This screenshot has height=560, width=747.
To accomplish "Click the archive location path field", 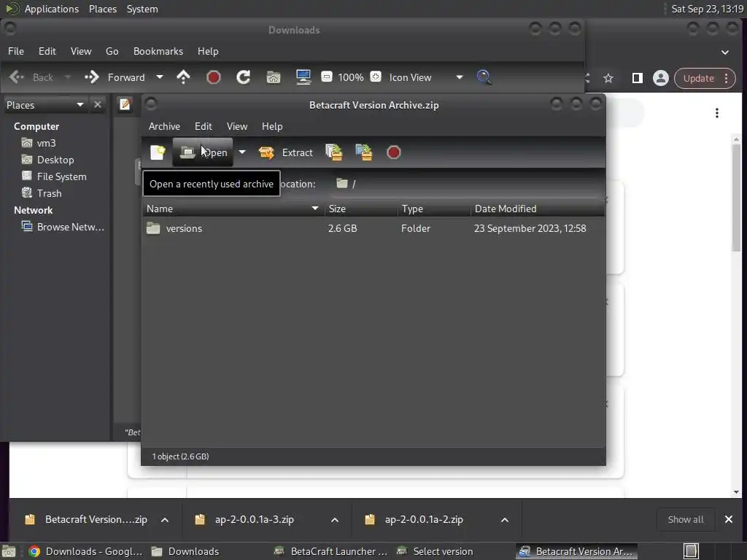I will 467,184.
